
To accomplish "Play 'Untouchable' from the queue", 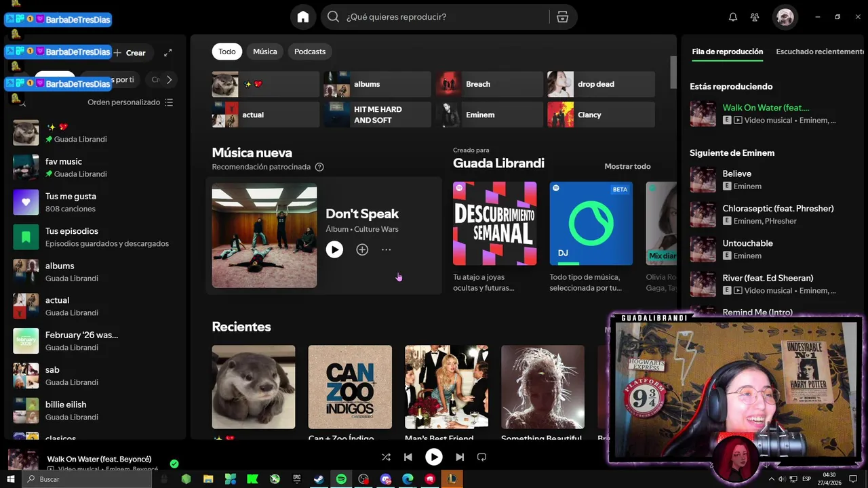I will [x=772, y=249].
